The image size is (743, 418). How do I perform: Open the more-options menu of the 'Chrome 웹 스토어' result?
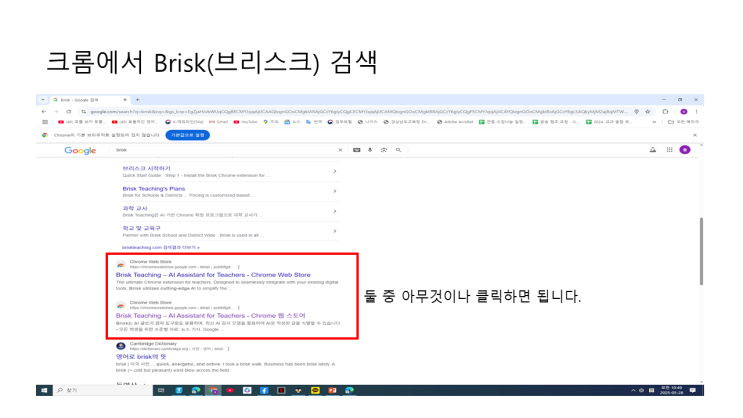coord(239,308)
